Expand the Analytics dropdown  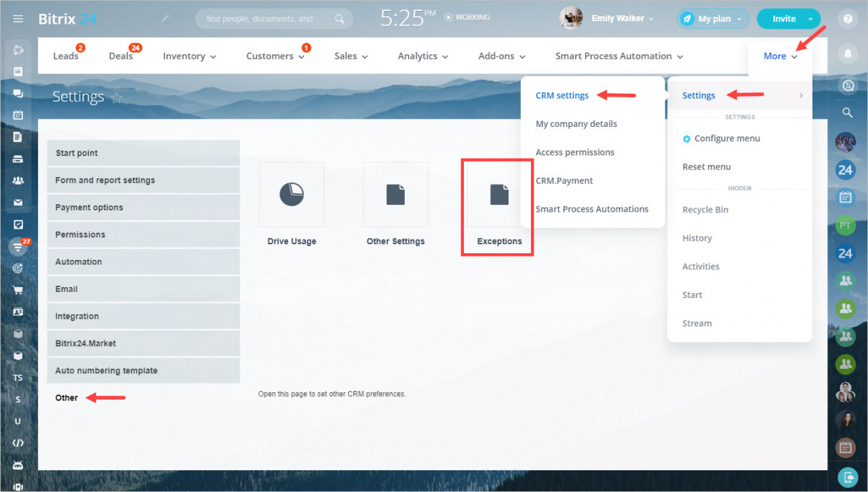pos(423,56)
